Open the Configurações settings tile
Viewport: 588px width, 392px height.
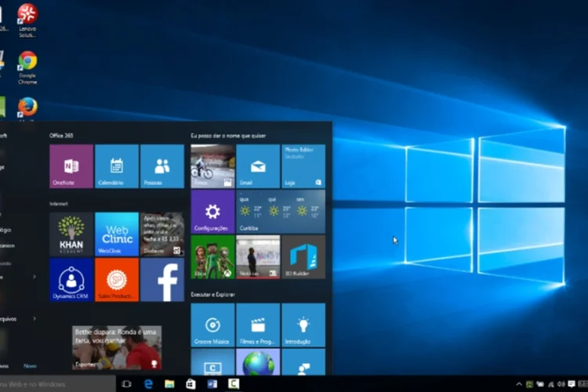tap(212, 212)
